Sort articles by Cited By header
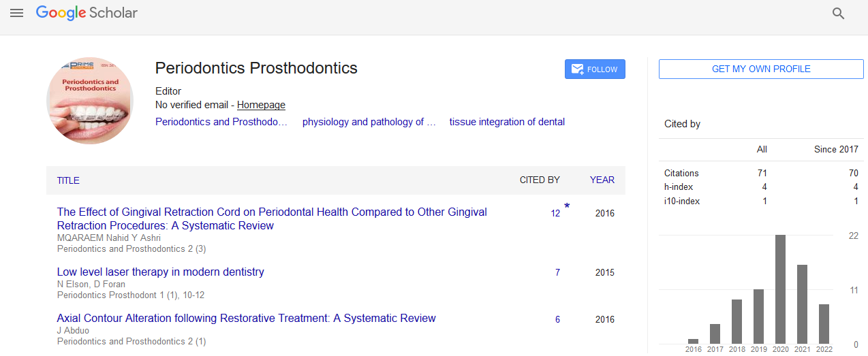 [x=540, y=180]
